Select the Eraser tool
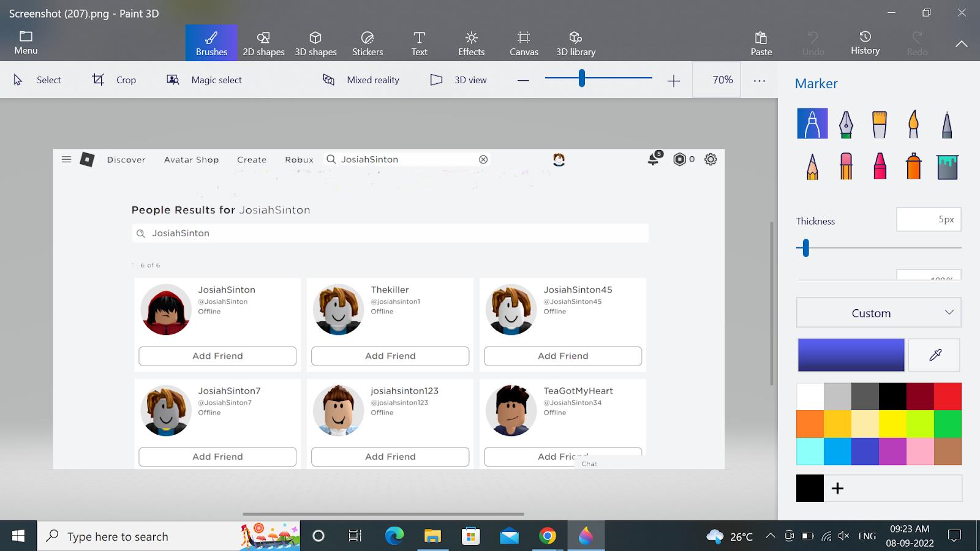980x551 pixels. click(x=846, y=166)
